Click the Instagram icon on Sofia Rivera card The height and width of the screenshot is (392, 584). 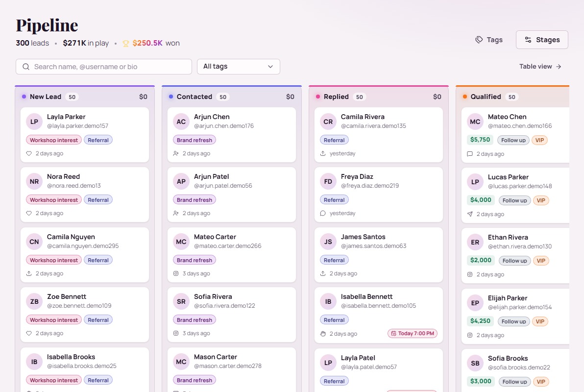(176, 333)
